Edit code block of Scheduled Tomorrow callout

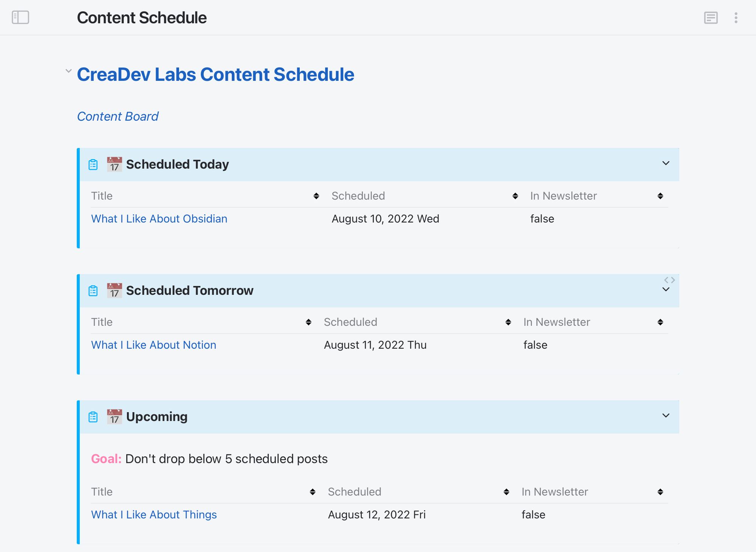[669, 280]
